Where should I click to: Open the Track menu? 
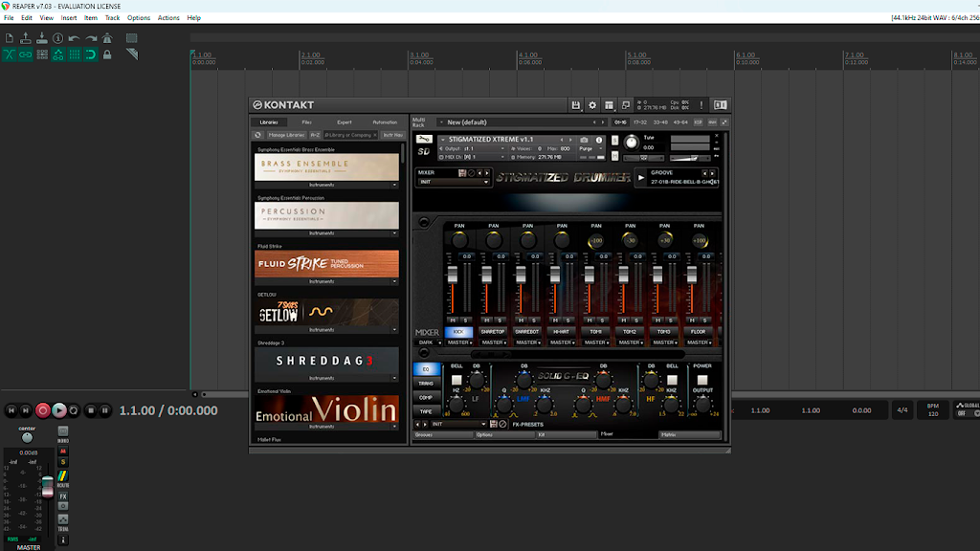113,18
